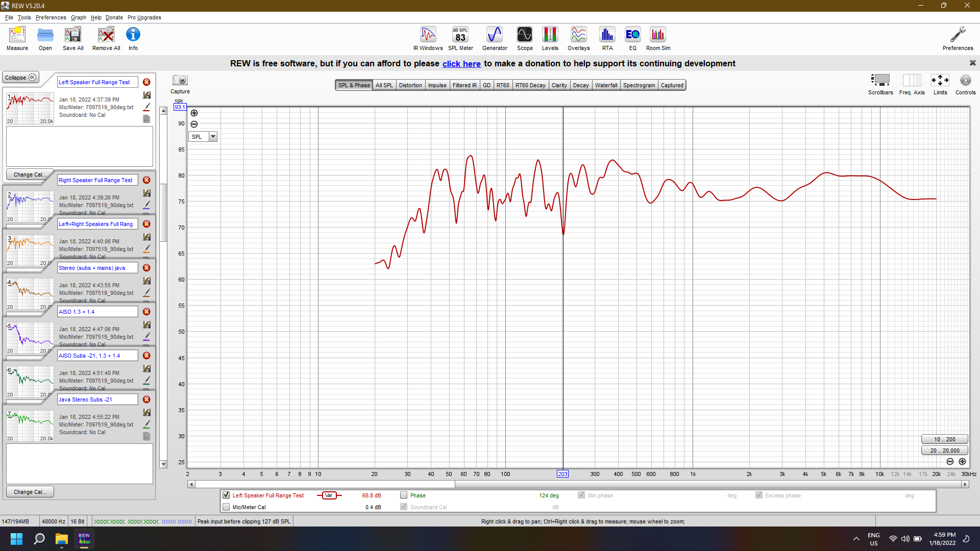Remove Stereo (subs + mains) java measurement
This screenshot has height=551, width=980.
(x=146, y=268)
